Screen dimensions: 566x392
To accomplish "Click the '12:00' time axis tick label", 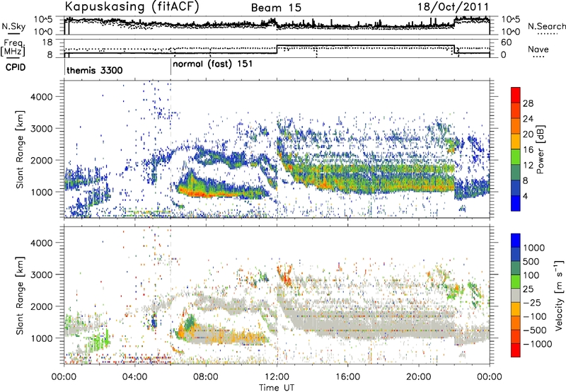I will [x=277, y=377].
